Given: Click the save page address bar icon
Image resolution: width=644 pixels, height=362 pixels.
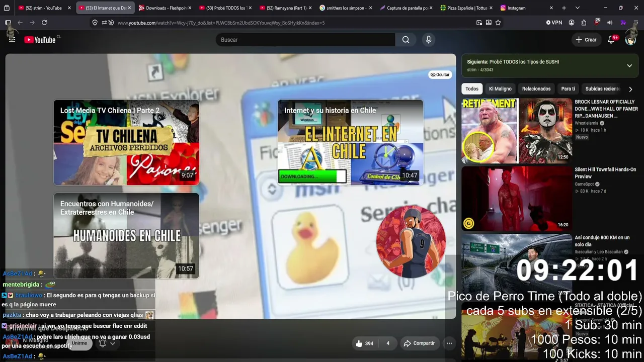Looking at the screenshot, I should tap(489, 23).
